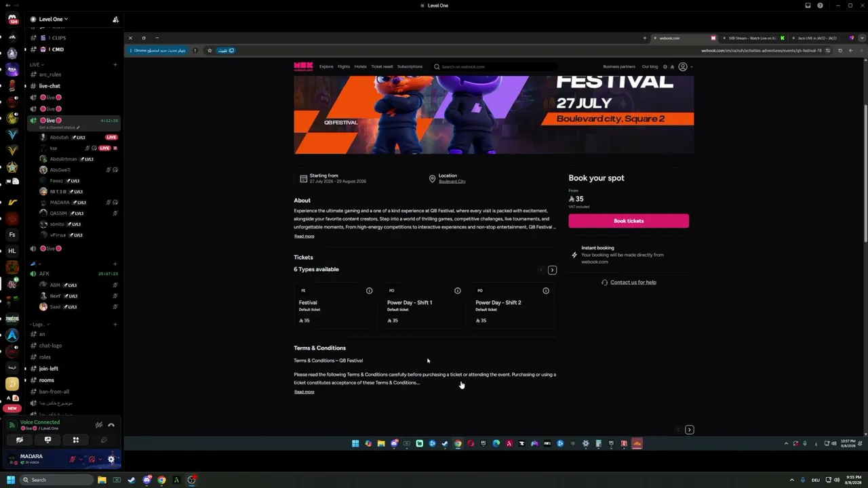The height and width of the screenshot is (488, 868).
Task: Invite people to Level One server
Action: [115, 19]
